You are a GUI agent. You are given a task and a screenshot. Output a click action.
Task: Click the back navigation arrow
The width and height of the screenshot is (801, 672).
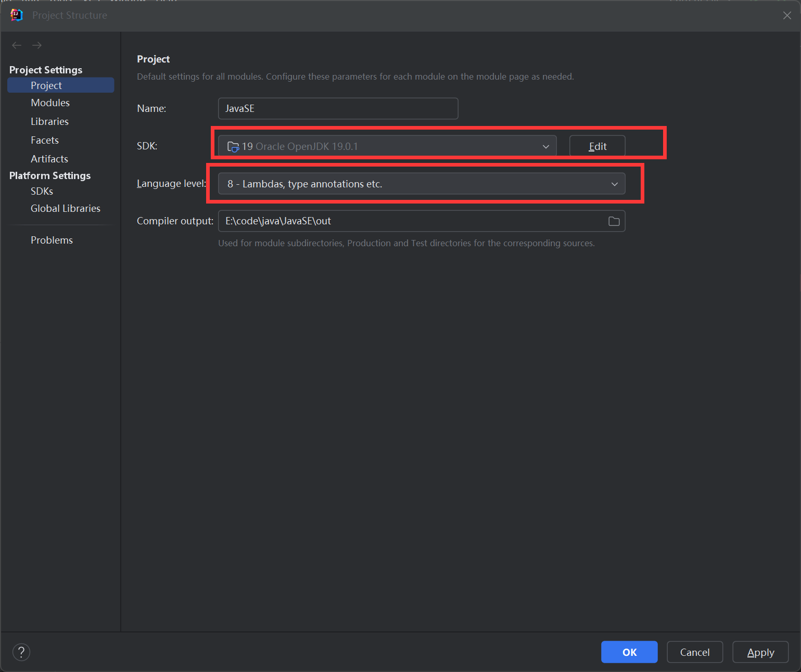coord(17,45)
